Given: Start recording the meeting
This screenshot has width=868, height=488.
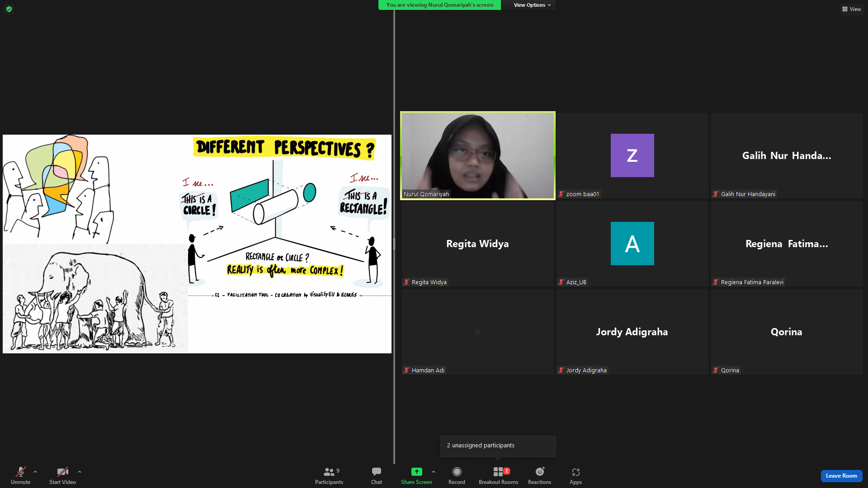Looking at the screenshot, I should point(457,475).
